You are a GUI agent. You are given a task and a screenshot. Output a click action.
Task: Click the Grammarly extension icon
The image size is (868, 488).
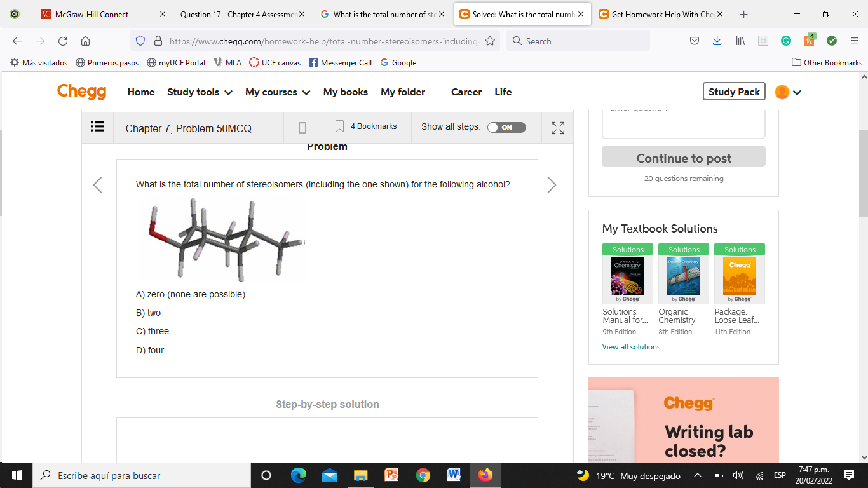click(x=786, y=41)
